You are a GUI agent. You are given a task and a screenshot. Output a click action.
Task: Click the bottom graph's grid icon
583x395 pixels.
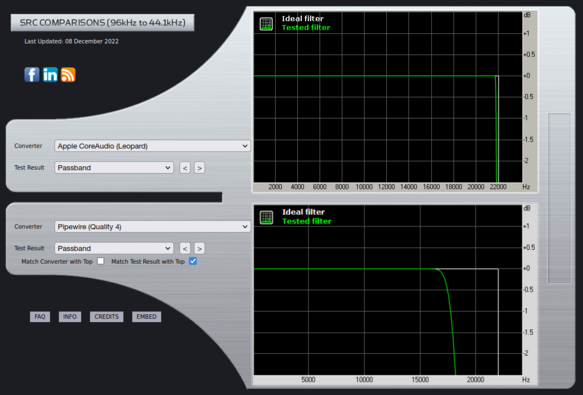click(x=266, y=217)
